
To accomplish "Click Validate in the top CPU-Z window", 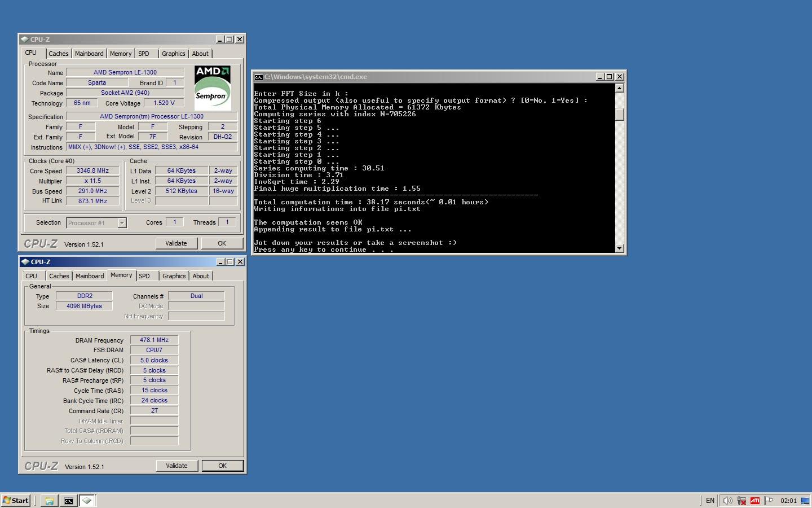I will [x=176, y=243].
